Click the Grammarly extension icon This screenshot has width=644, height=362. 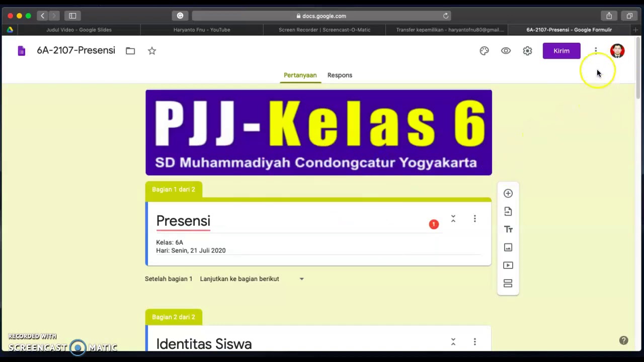(180, 16)
